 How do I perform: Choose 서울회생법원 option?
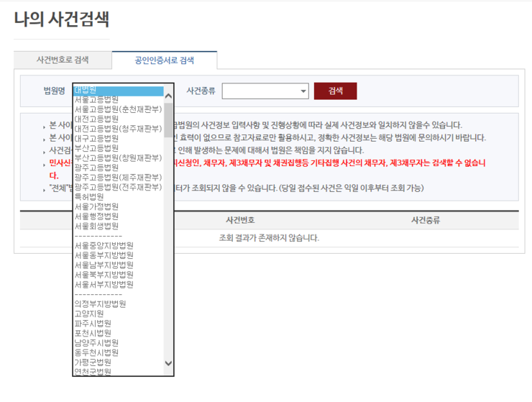(x=119, y=226)
